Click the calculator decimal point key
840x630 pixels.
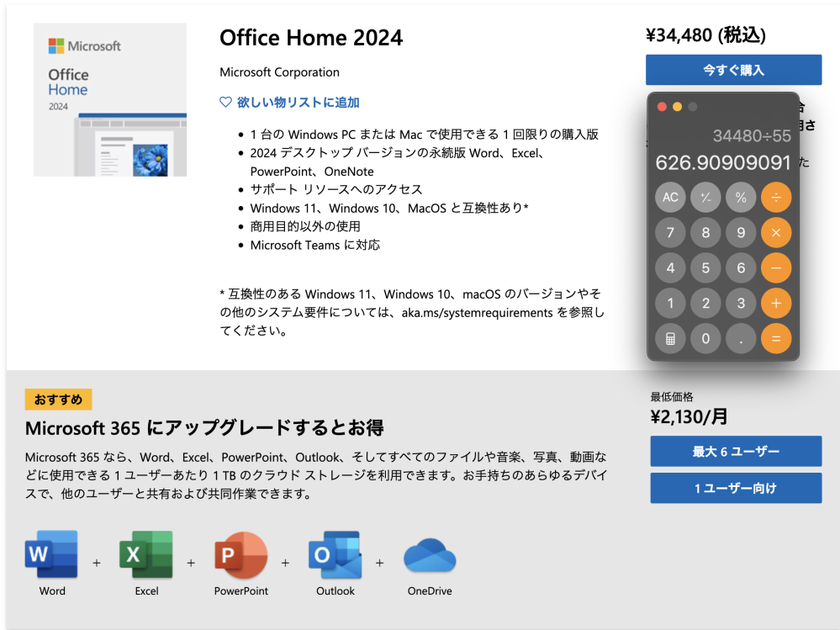coord(741,339)
